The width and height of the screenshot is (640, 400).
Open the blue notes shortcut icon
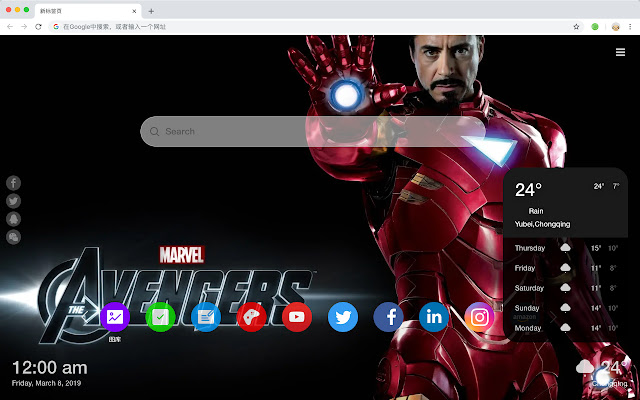tap(206, 317)
